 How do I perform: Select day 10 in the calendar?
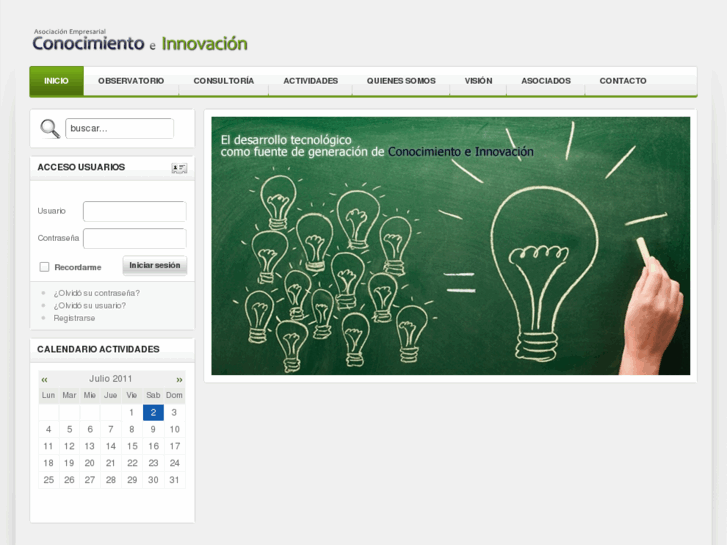(x=174, y=430)
